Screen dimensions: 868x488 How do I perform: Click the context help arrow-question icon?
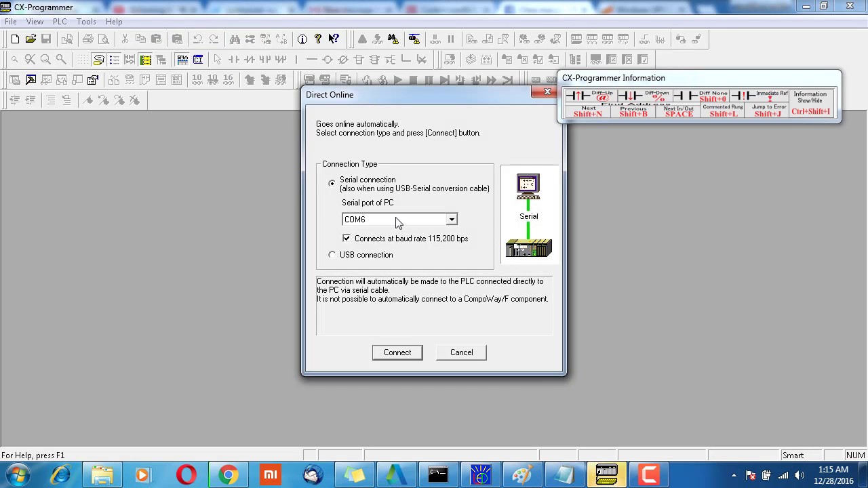[x=334, y=39]
